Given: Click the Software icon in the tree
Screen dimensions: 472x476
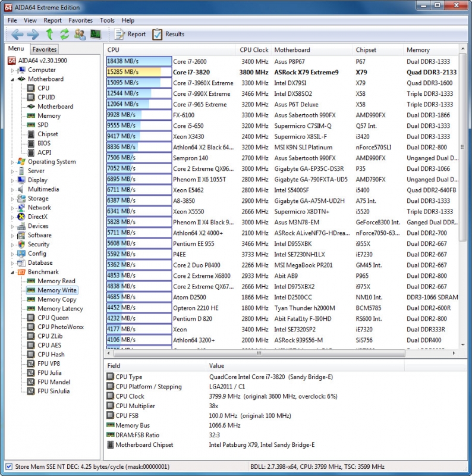Looking at the screenshot, I should click(x=21, y=235).
